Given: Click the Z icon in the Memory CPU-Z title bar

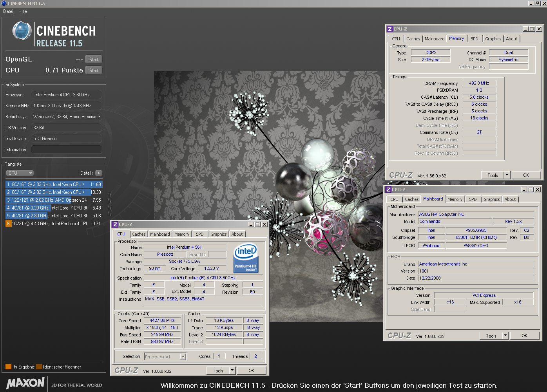Looking at the screenshot, I should (389, 29).
